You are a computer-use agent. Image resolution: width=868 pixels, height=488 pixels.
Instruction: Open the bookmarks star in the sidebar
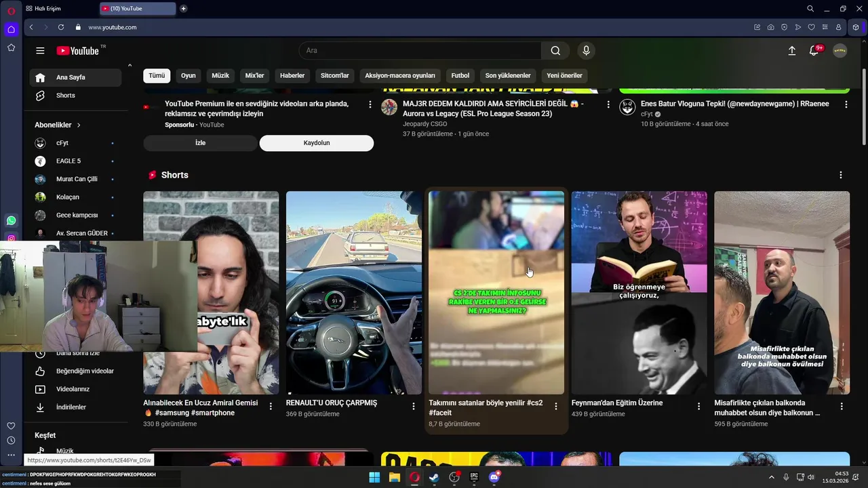(x=11, y=47)
